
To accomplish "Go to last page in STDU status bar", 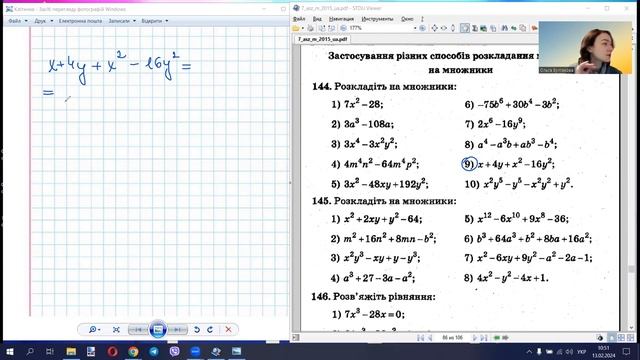I will (484, 338).
